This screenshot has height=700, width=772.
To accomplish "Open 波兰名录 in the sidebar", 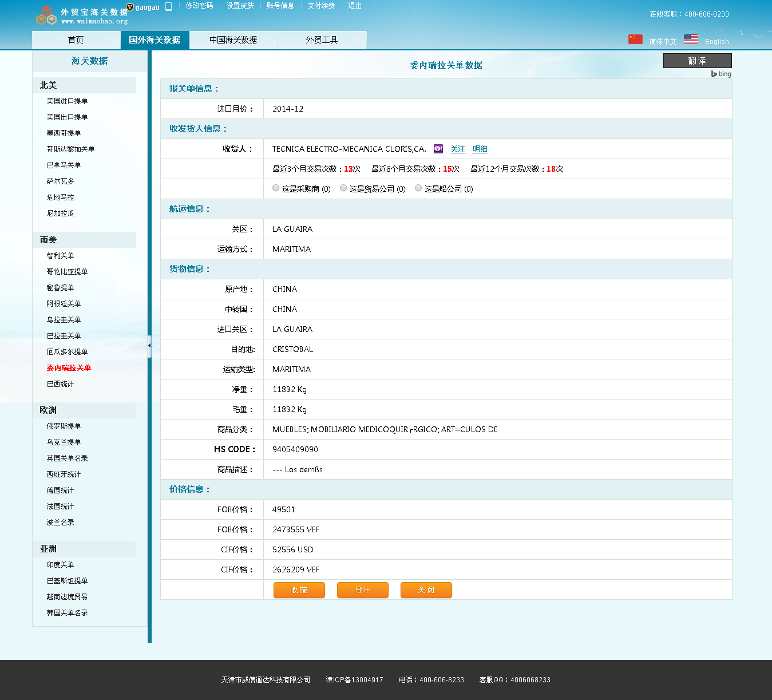I will (x=60, y=523).
